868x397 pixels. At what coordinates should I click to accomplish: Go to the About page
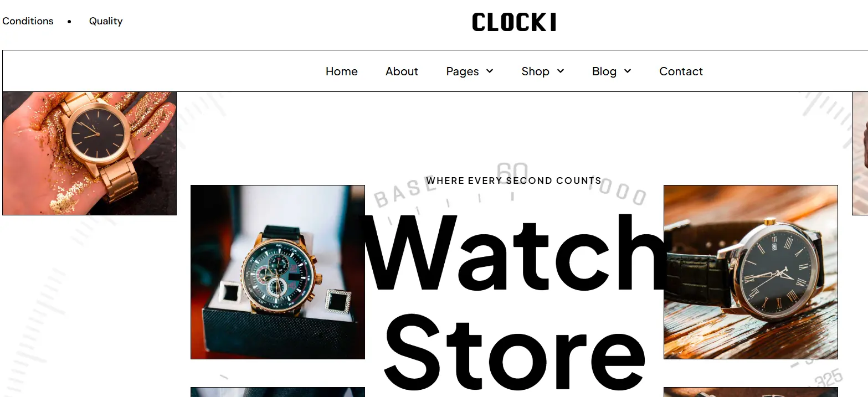[x=402, y=71]
